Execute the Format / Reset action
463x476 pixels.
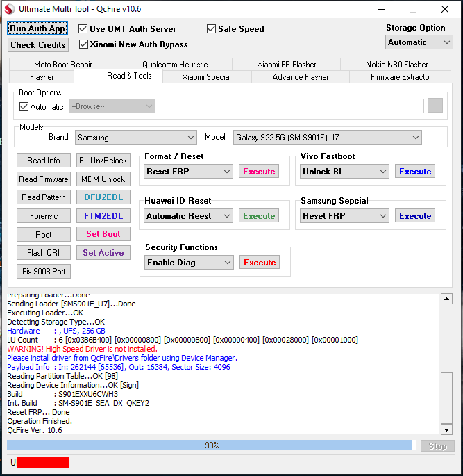click(x=259, y=172)
